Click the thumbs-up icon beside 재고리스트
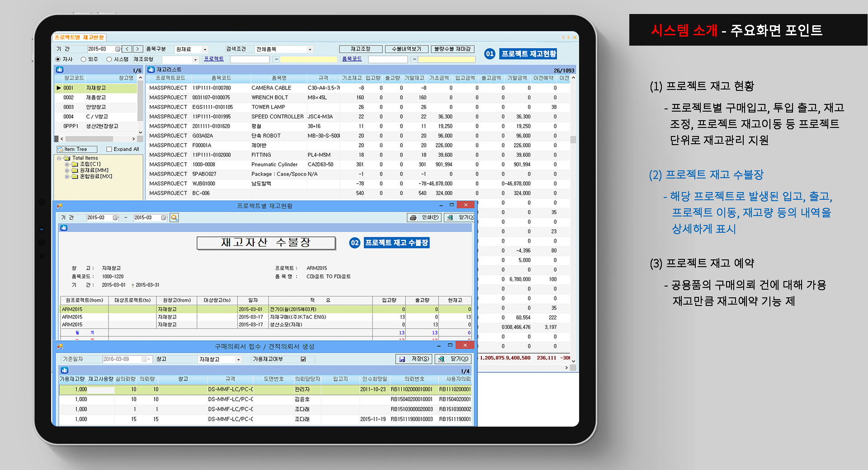Viewport: 868px width, 470px height. [x=151, y=70]
